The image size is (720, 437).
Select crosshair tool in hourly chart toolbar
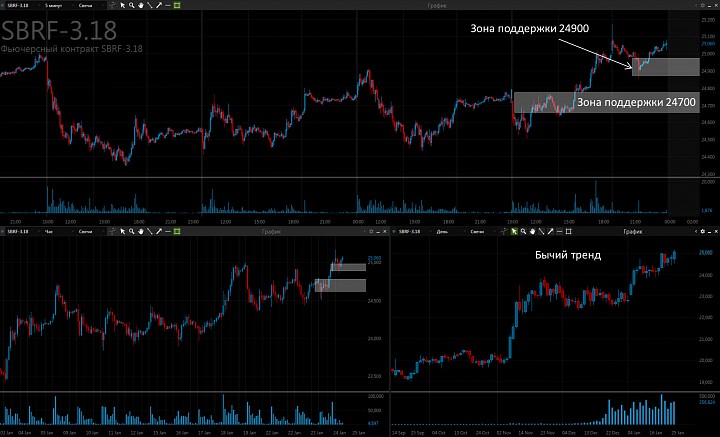pos(112,231)
